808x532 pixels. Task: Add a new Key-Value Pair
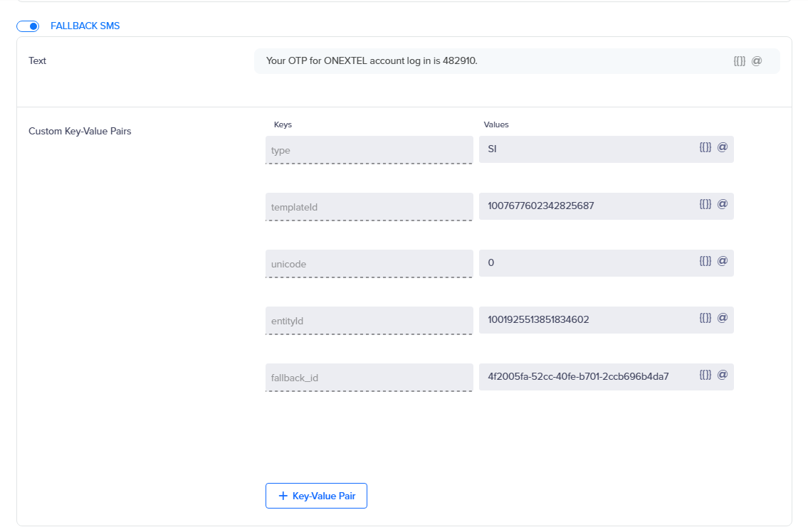pyautogui.click(x=316, y=496)
